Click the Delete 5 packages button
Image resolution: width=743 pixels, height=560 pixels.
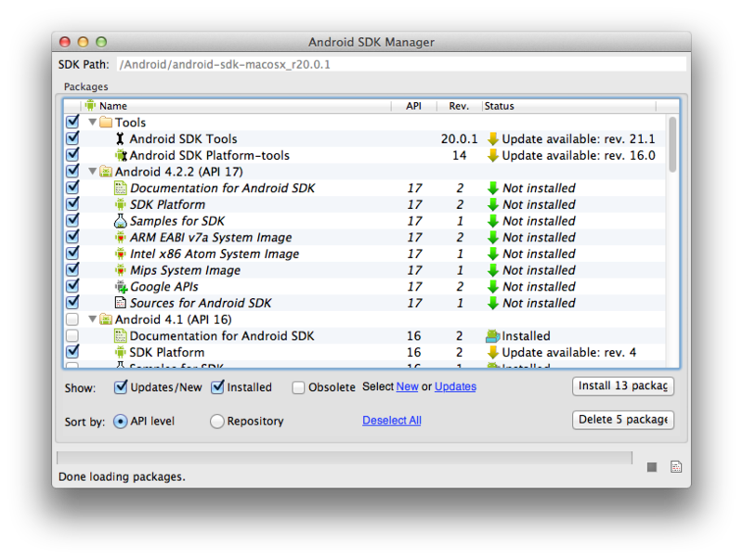623,420
